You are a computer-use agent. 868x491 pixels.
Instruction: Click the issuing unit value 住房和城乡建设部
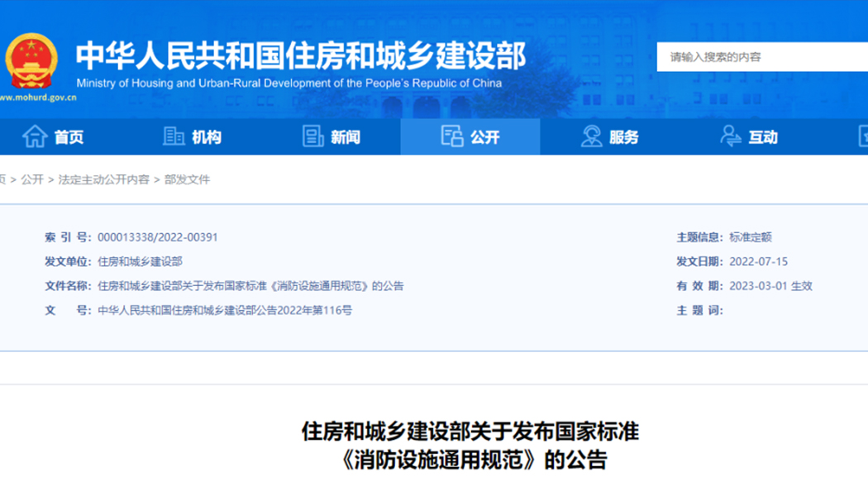point(140,262)
